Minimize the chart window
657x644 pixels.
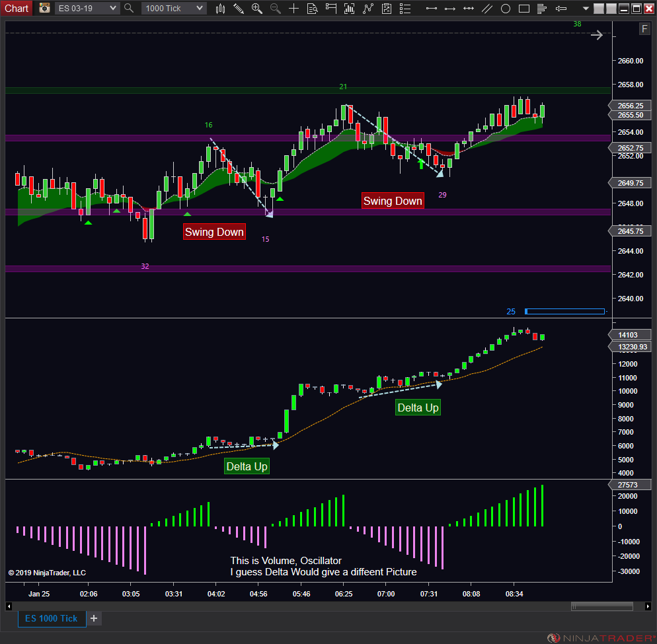click(x=624, y=9)
